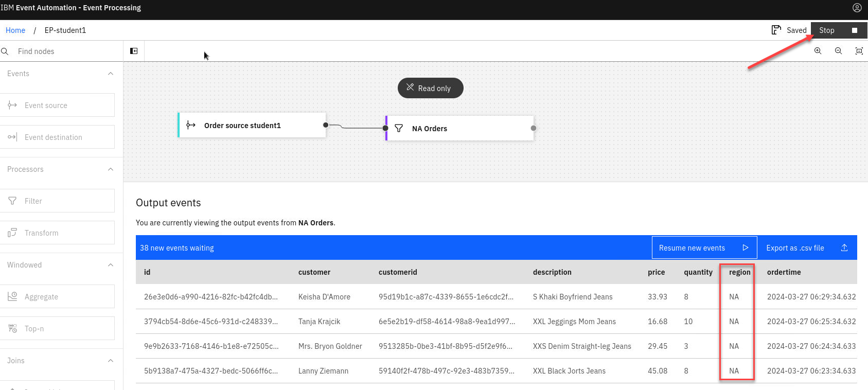Resume new events in output table

(704, 248)
